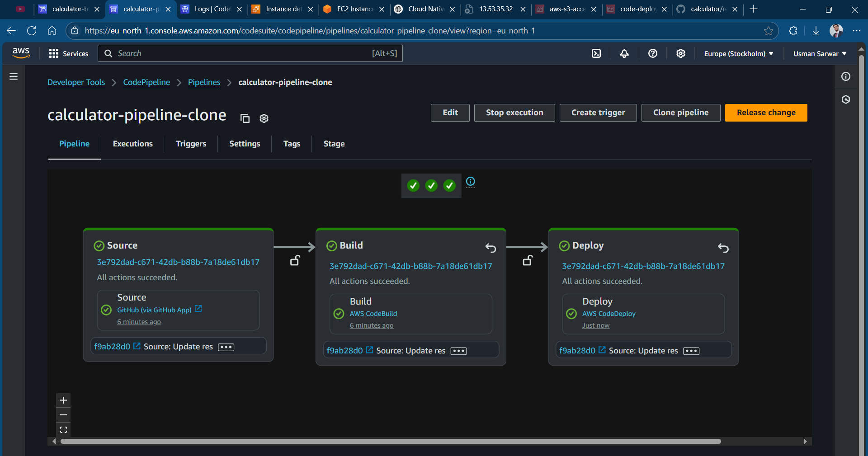Zoom in on pipeline canvas
The height and width of the screenshot is (456, 868).
(64, 400)
